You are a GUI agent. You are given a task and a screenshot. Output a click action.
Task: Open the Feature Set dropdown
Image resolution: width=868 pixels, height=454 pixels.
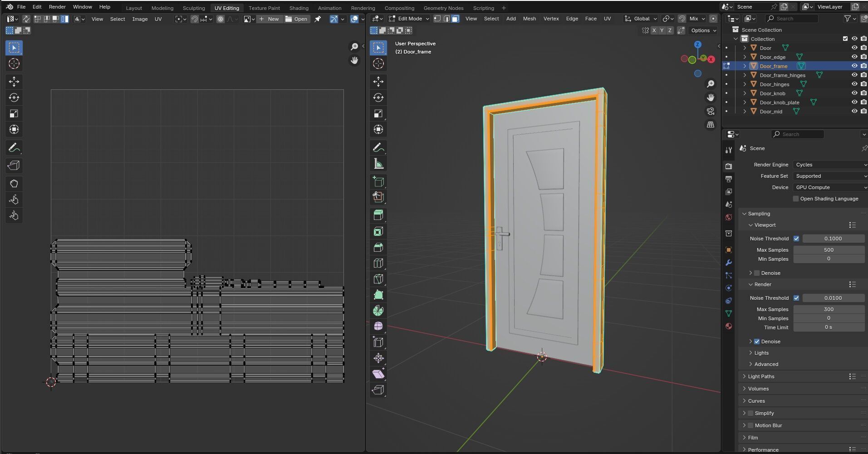(830, 176)
